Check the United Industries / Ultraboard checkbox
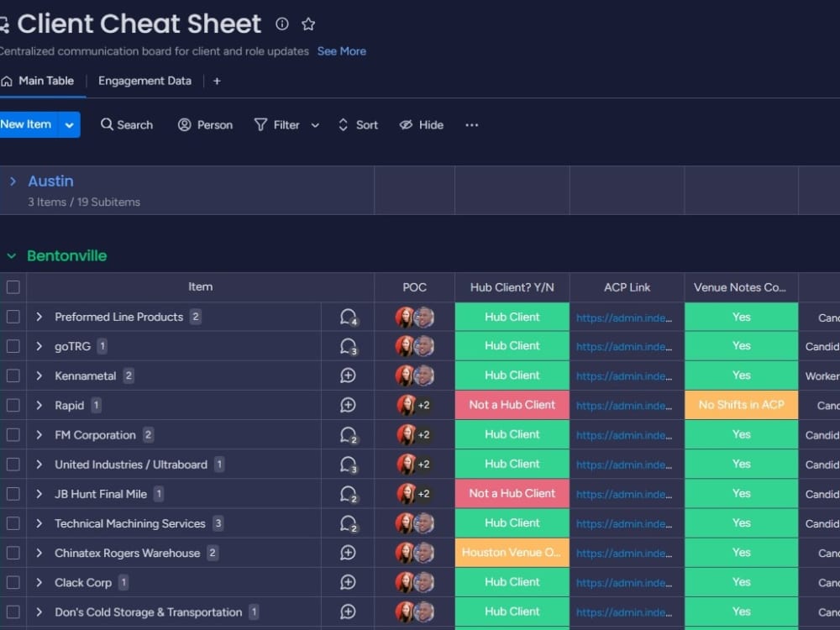The height and width of the screenshot is (630, 840). pyautogui.click(x=13, y=465)
